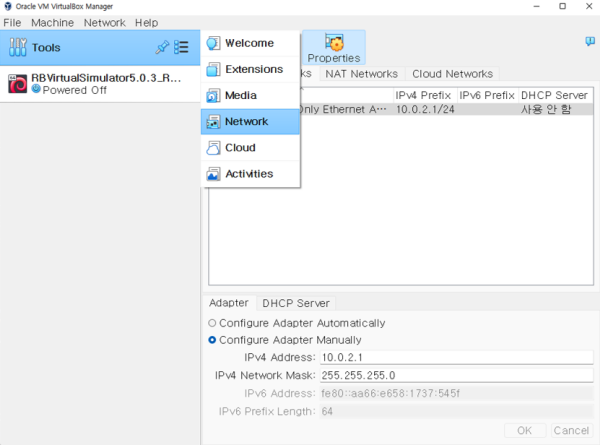Click the Powered Off status icon
The width and height of the screenshot is (600, 445).
tap(36, 89)
